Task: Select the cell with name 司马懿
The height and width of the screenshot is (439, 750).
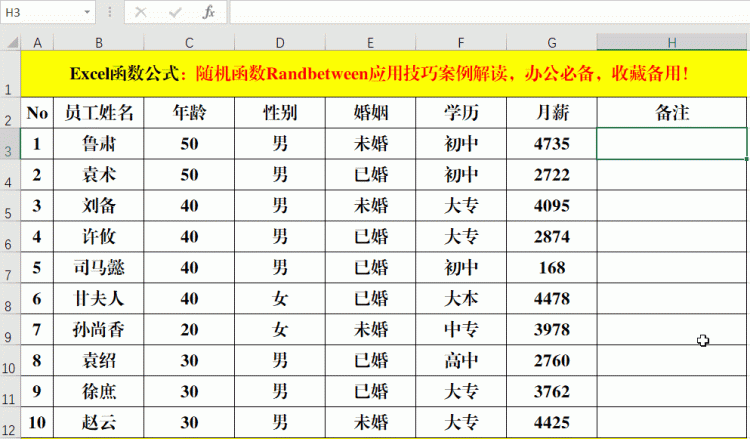Action: click(x=99, y=267)
